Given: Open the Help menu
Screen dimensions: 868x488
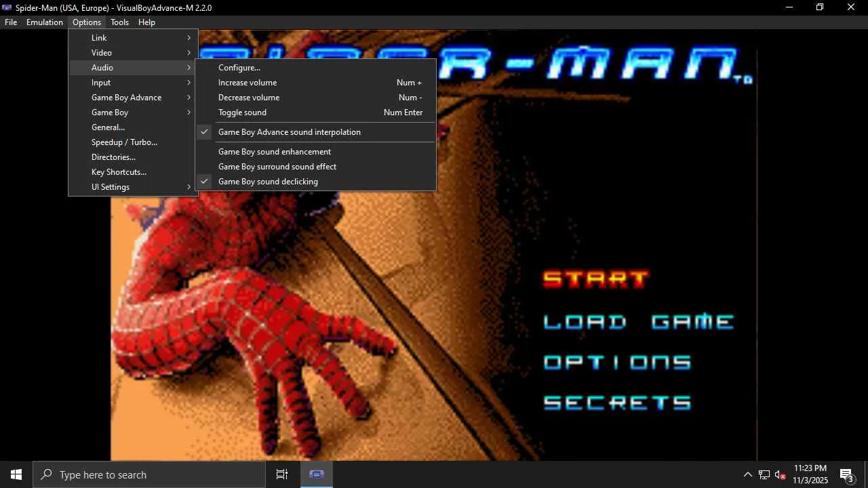Looking at the screenshot, I should coord(147,22).
